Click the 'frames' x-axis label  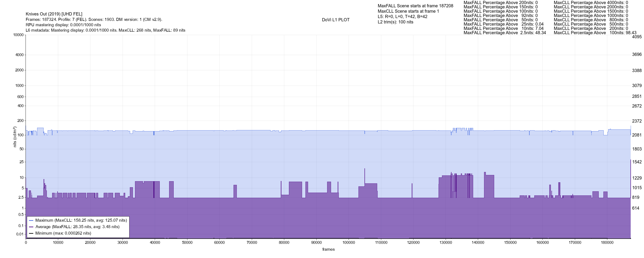point(328,249)
